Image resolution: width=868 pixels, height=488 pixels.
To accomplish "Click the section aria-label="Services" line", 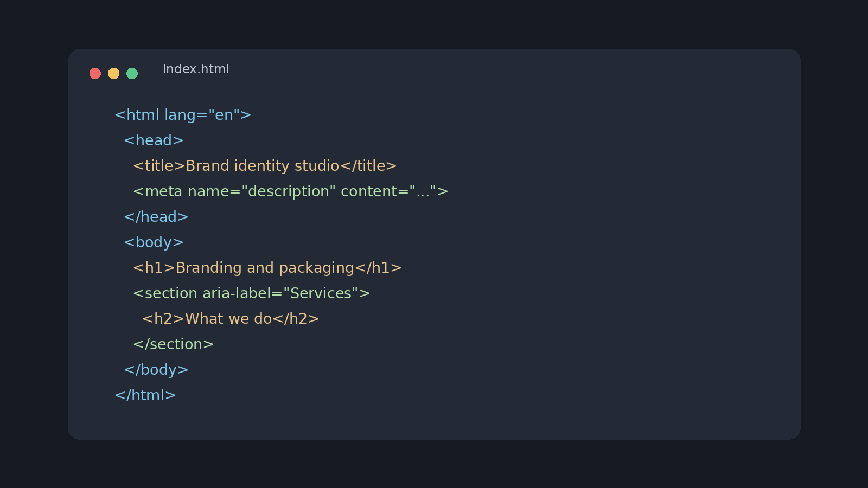I will coord(252,293).
